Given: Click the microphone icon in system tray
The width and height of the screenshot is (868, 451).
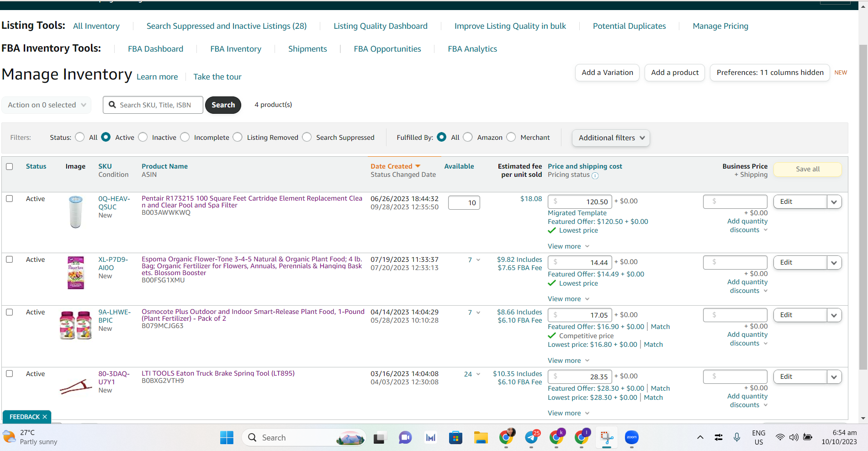Looking at the screenshot, I should point(737,437).
